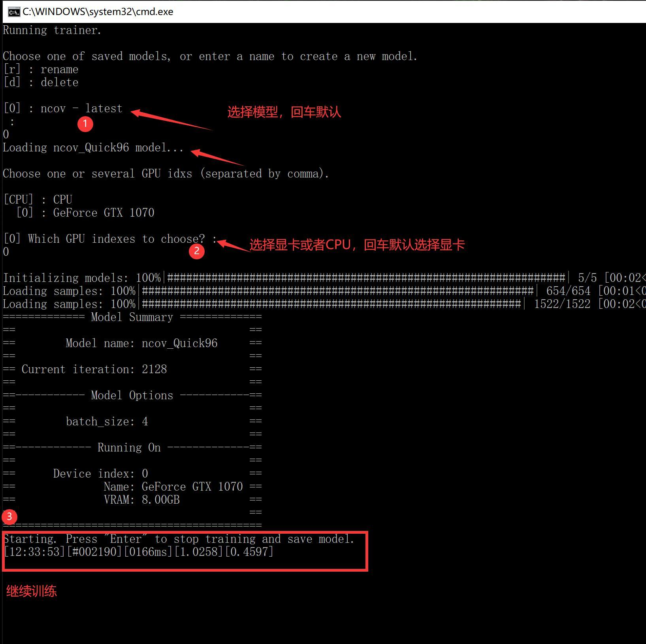
Task: Click the red circle marker numbered 2
Action: pos(197,251)
